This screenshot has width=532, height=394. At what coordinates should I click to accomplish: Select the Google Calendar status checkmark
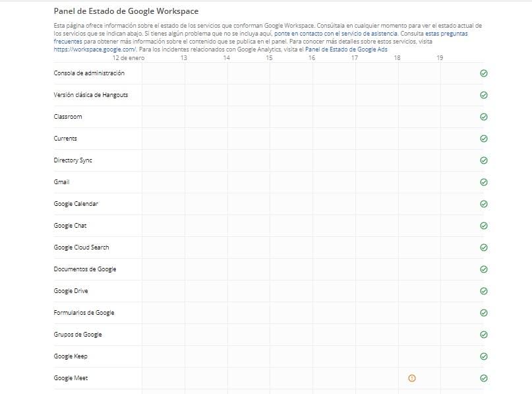pyautogui.click(x=484, y=204)
